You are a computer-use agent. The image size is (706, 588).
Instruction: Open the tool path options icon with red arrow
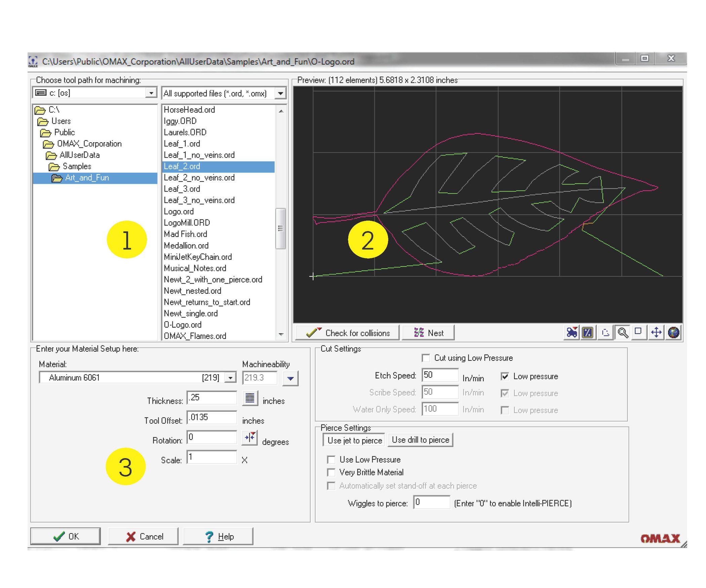(x=572, y=333)
